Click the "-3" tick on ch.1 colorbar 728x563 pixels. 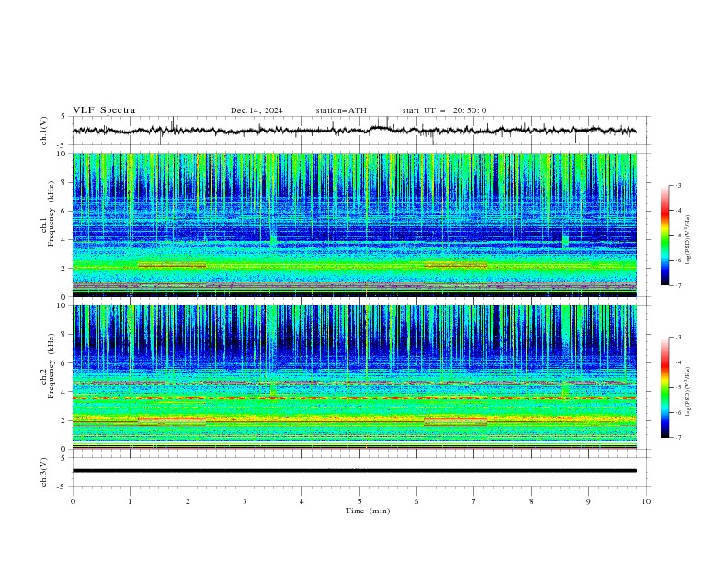click(677, 185)
